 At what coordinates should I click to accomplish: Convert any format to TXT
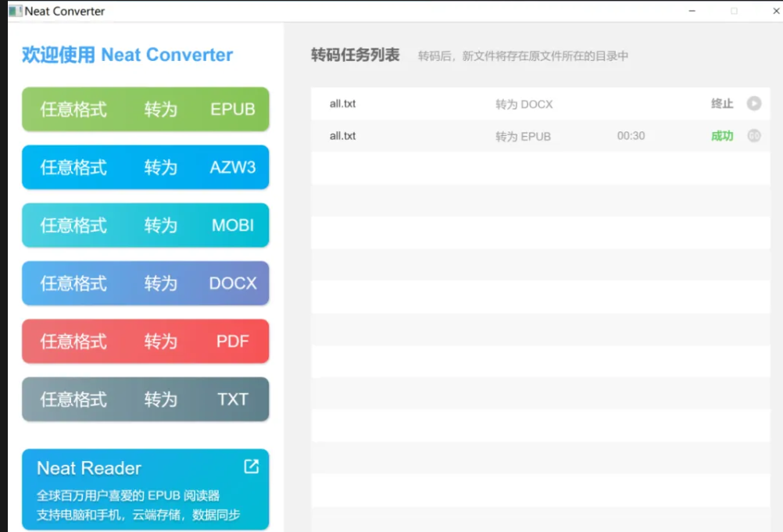145,398
